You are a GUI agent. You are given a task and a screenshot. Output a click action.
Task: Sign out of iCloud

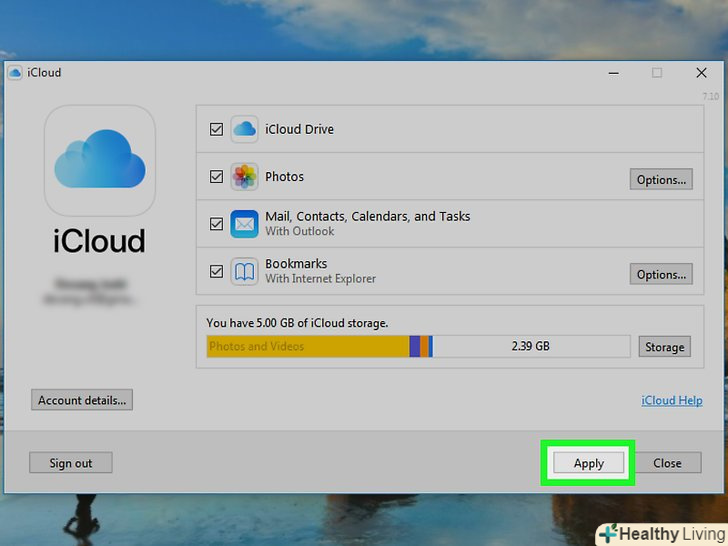71,463
